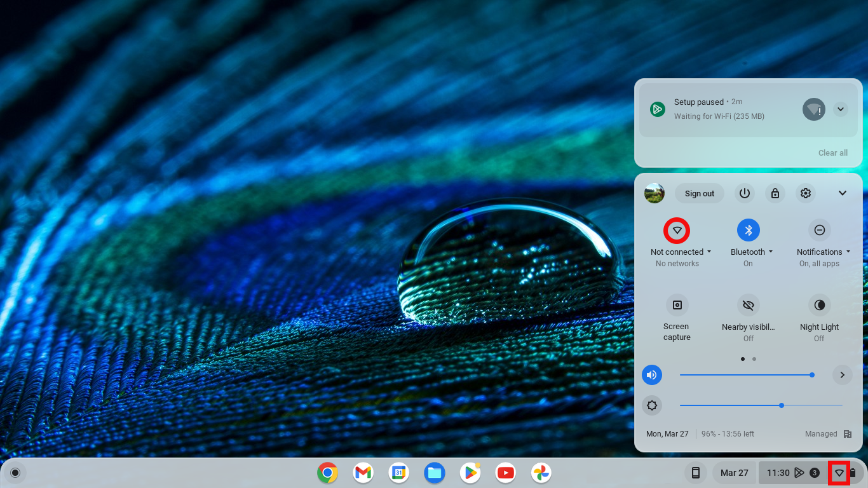Screen dimensions: 868x488
Task: Launch Gmail from the shelf
Action: 363,473
